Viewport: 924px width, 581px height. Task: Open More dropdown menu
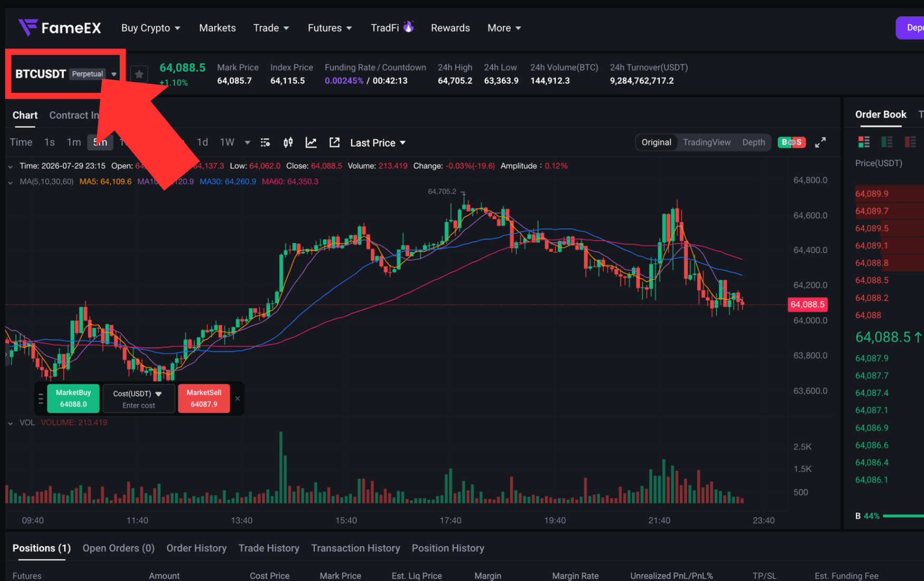(x=504, y=28)
